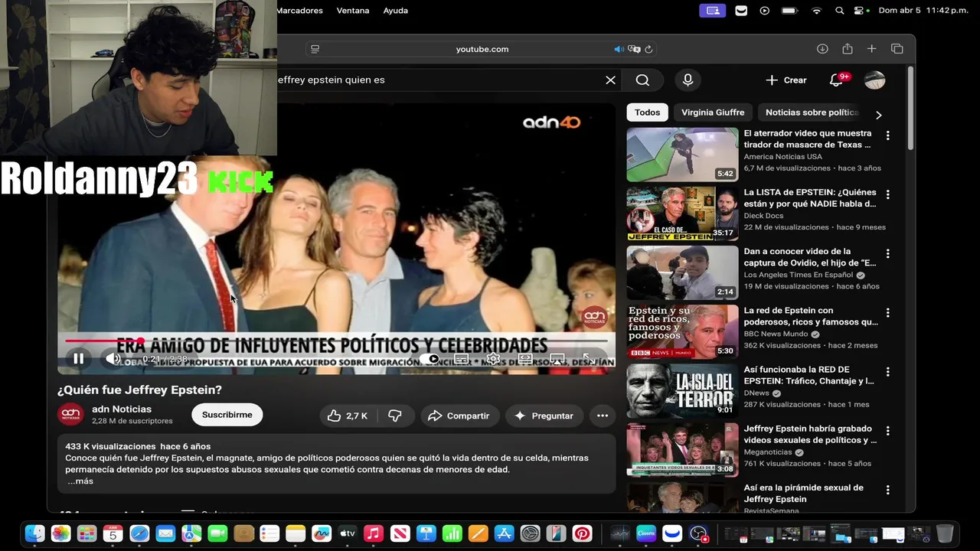Enter fullscreen with the player's fullscreen icon
Image resolution: width=980 pixels, height=551 pixels.
(589, 358)
